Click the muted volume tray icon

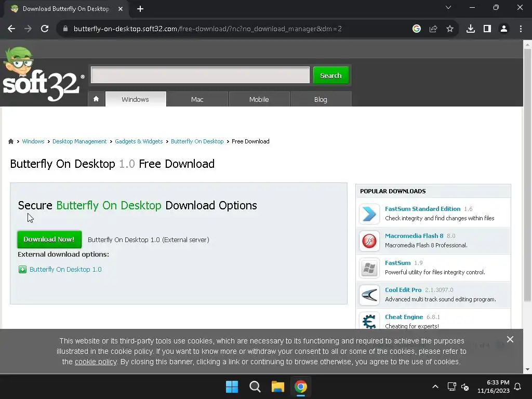(x=465, y=387)
